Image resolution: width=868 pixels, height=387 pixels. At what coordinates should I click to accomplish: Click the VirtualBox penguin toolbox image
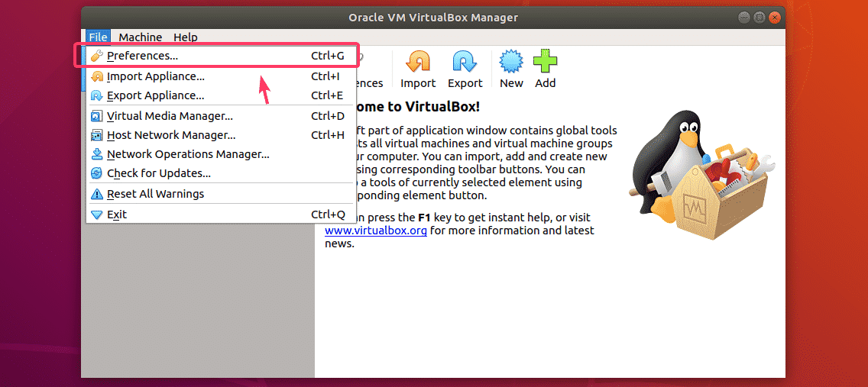coord(703,174)
